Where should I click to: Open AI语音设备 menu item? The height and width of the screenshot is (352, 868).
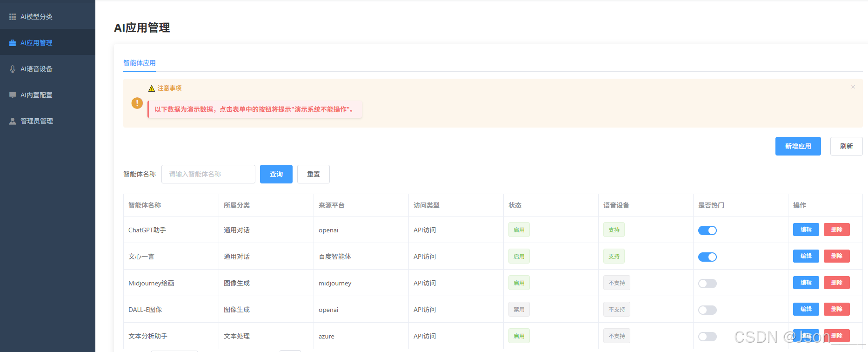[47, 69]
